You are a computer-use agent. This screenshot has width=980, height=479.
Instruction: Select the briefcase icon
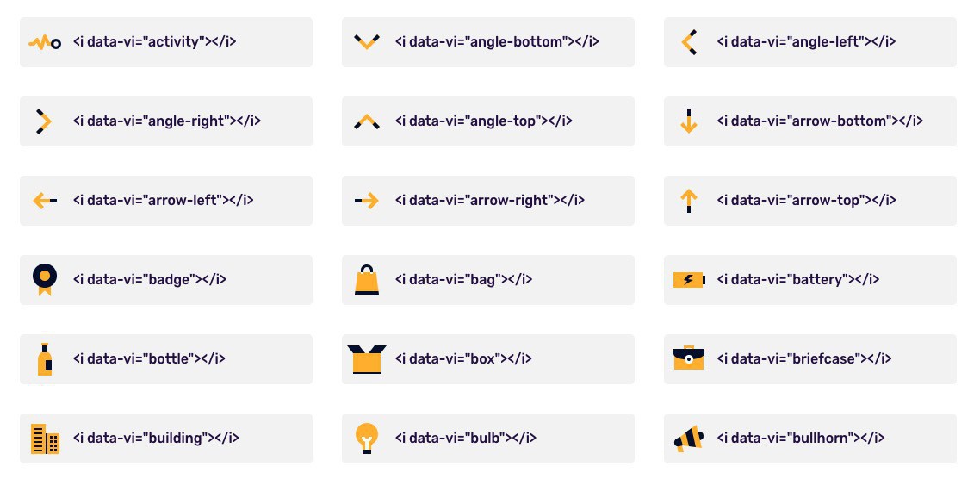[688, 358]
